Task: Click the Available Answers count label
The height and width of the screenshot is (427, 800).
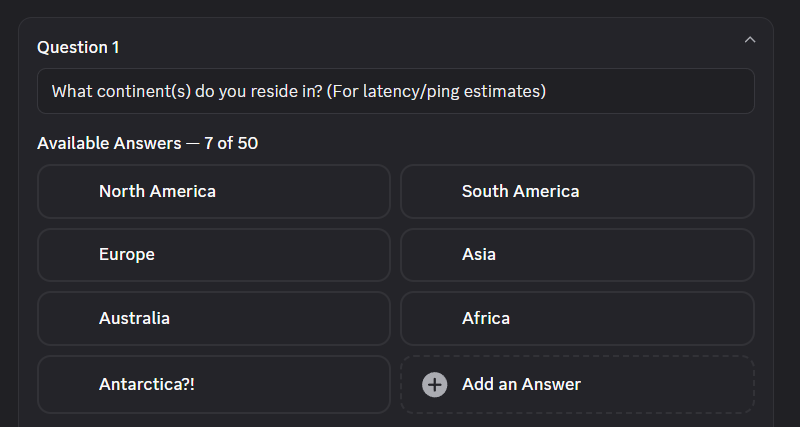Action: tap(147, 143)
